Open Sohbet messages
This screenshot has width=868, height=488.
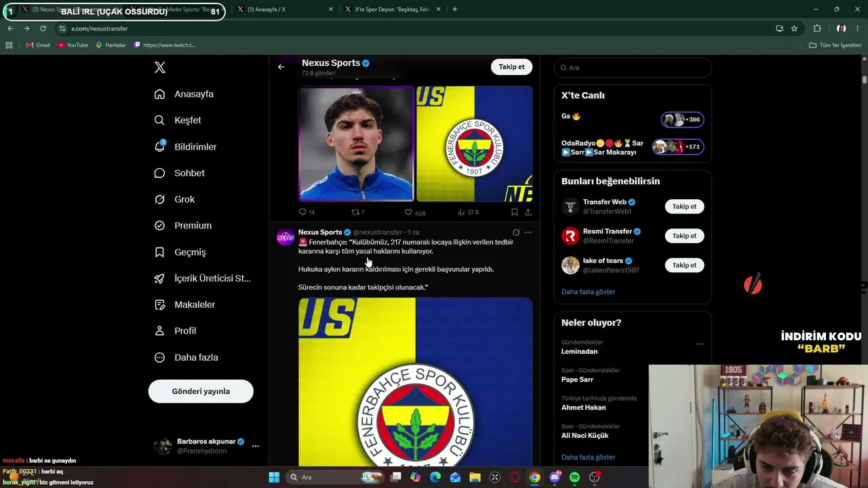point(179,173)
